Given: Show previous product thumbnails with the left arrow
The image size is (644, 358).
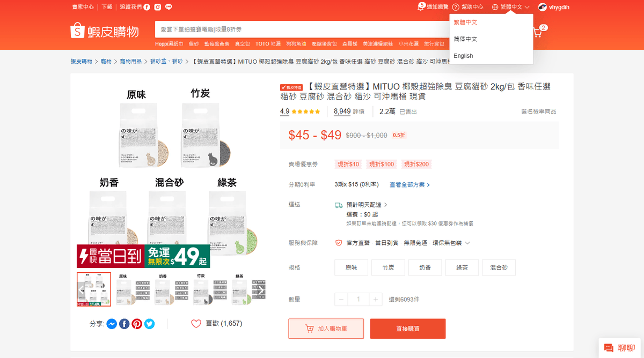Looking at the screenshot, I should 82,289.
